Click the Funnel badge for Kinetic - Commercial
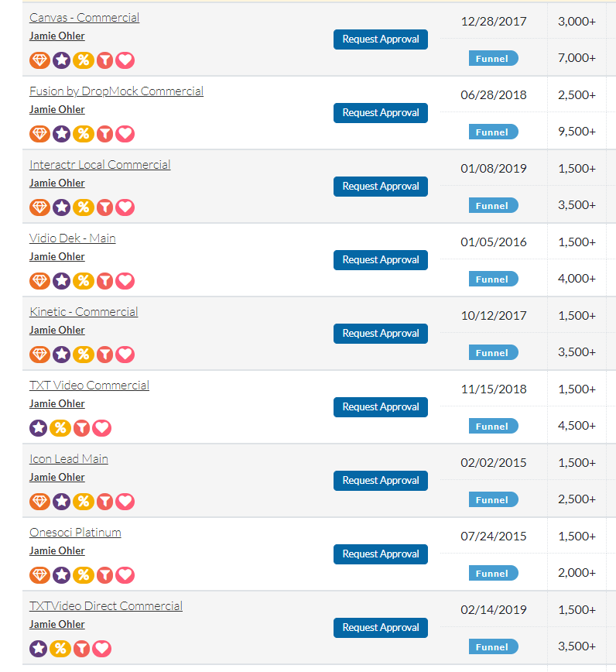The width and height of the screenshot is (616, 672). tap(492, 352)
